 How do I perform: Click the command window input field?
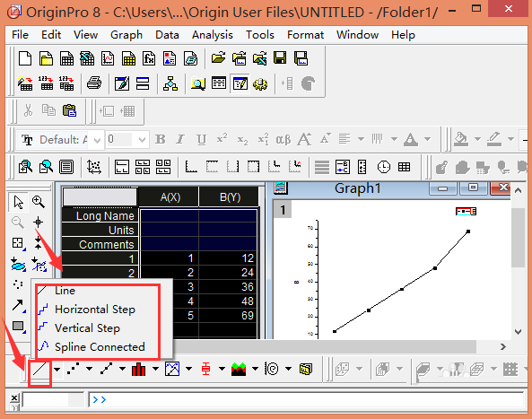point(306,399)
